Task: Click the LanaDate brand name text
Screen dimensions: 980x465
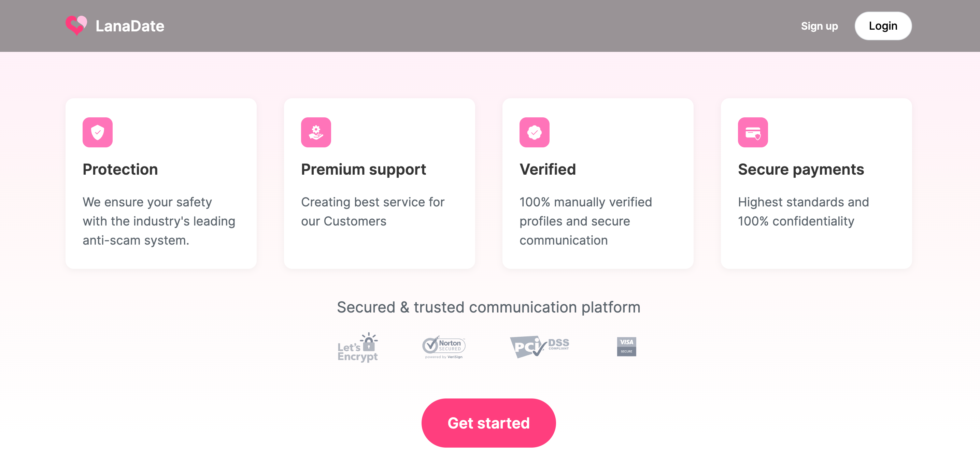Action: [130, 26]
